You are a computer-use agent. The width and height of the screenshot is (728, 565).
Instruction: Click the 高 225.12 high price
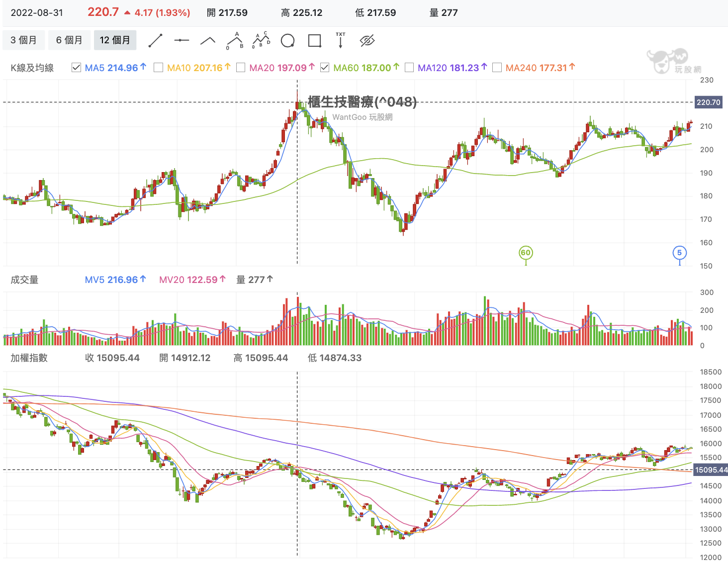pyautogui.click(x=302, y=13)
